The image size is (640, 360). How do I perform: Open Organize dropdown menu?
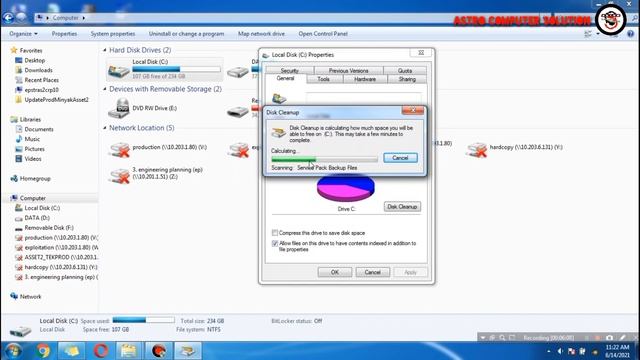(23, 34)
